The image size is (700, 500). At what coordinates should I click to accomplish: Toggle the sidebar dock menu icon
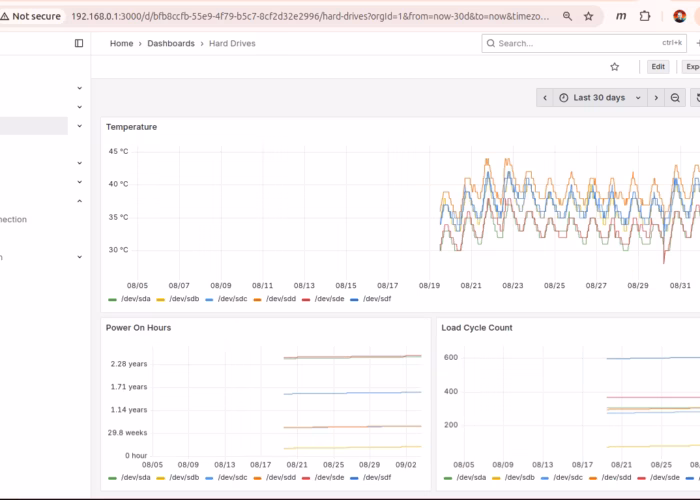(x=79, y=43)
